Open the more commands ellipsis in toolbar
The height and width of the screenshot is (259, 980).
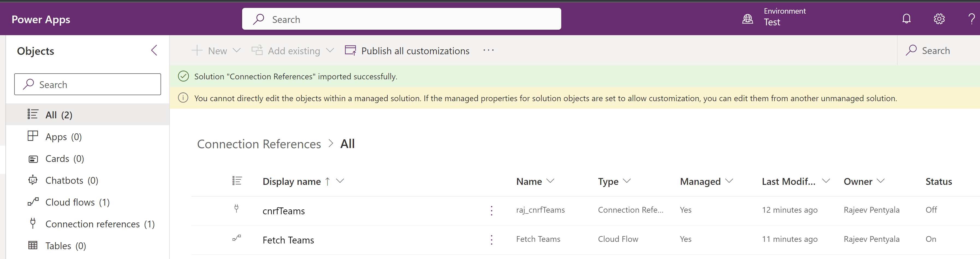[488, 50]
